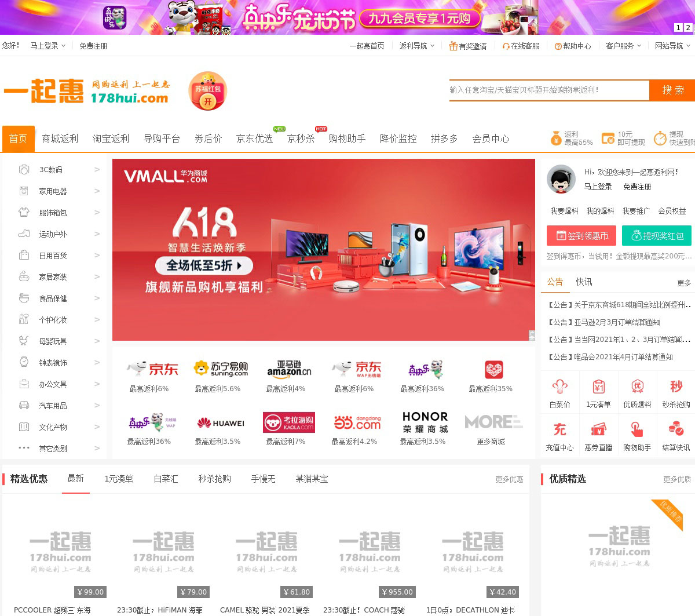Click the 签到领惠币 button
695x616 pixels.
tap(581, 236)
